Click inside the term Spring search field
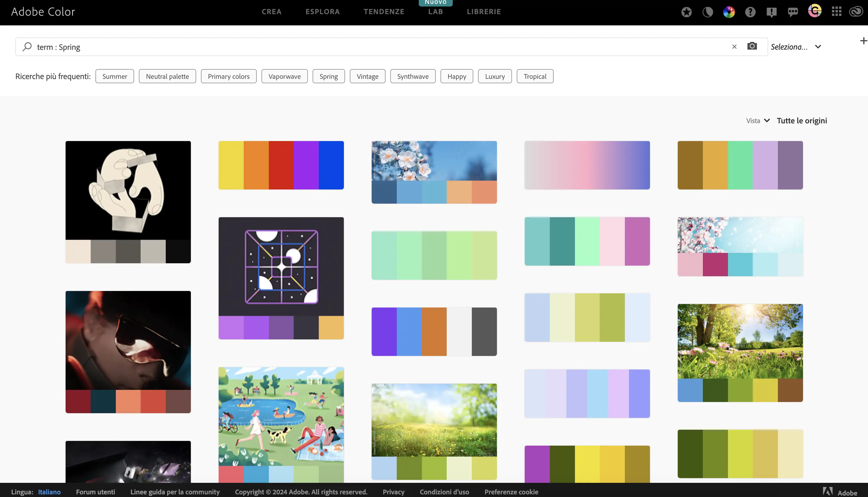The width and height of the screenshot is (868, 497). [376, 47]
